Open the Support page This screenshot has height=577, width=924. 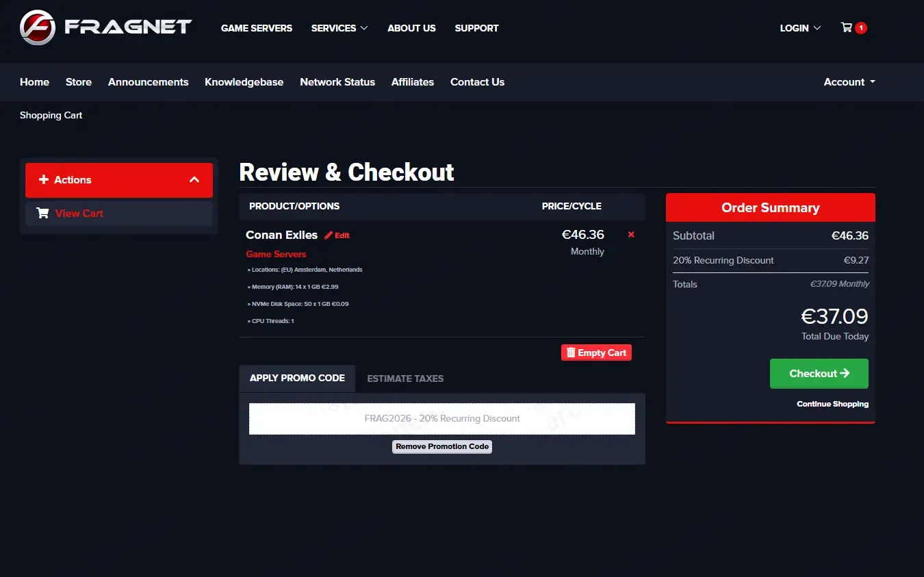[476, 28]
